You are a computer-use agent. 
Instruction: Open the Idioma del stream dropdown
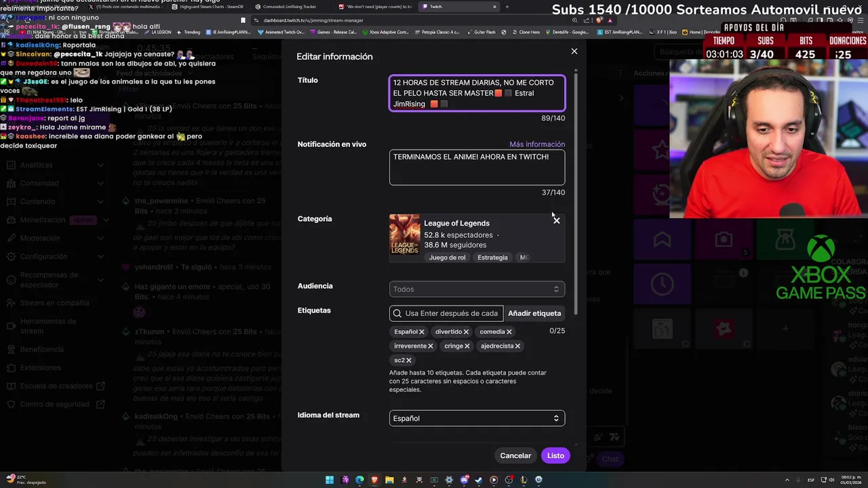point(477,418)
